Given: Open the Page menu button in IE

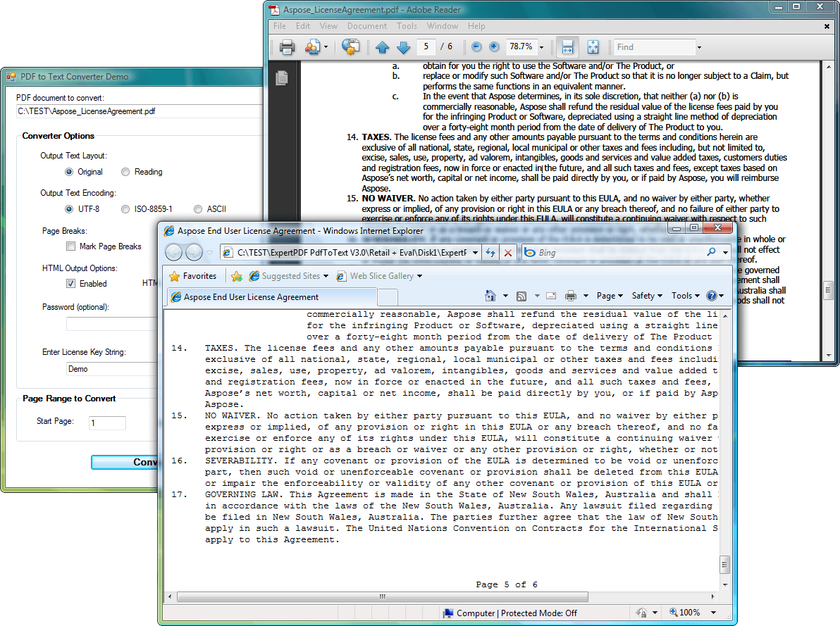Looking at the screenshot, I should tap(610, 296).
